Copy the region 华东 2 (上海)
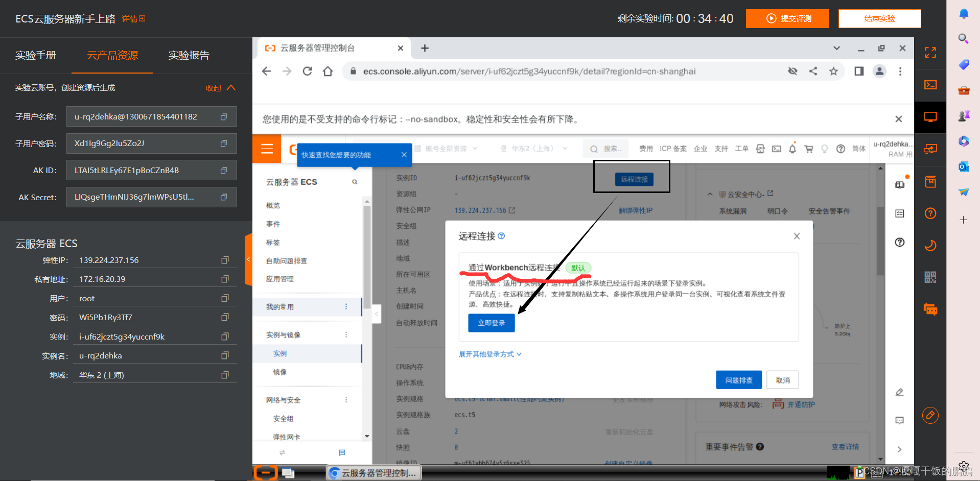980x481 pixels. point(225,375)
